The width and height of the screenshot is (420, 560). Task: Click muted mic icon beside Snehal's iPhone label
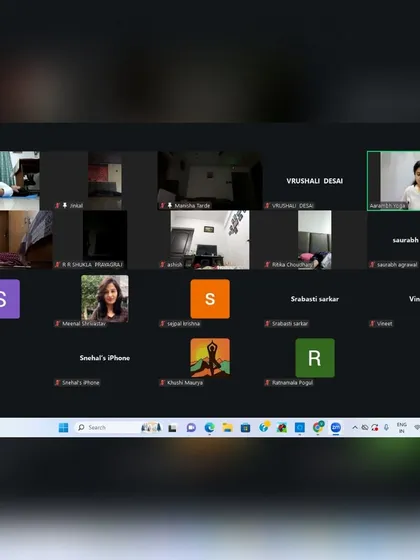click(x=58, y=382)
